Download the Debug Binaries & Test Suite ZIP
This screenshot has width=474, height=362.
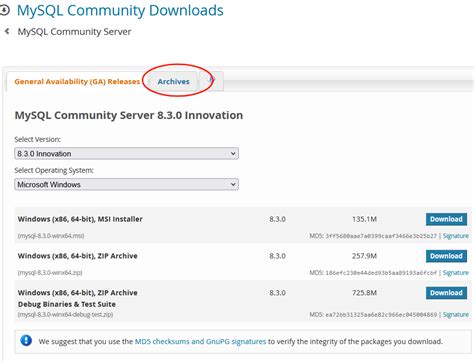(446, 293)
